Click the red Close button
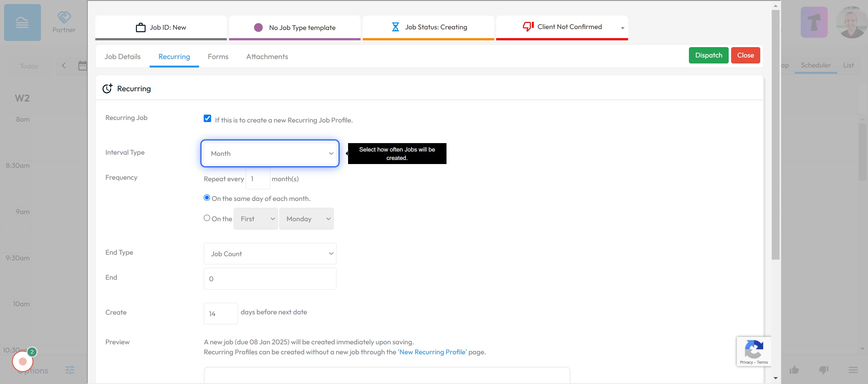 click(745, 55)
